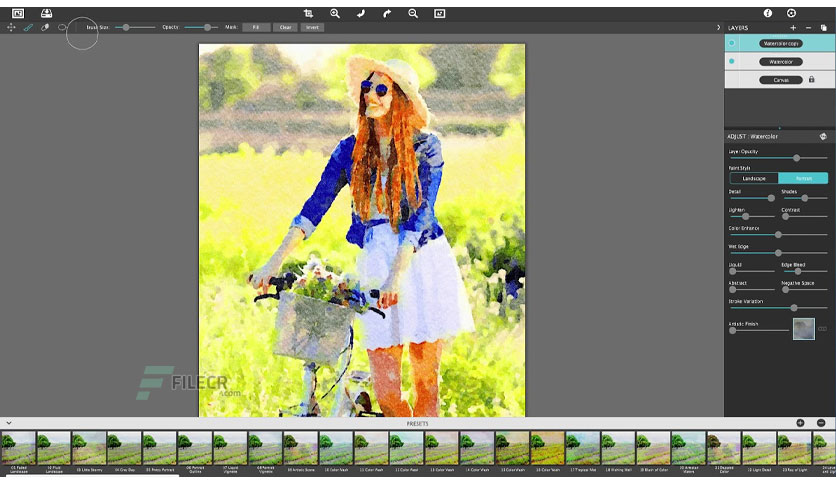Select the crop tool in top toolbar
Viewport: 836px width, 484px height.
pyautogui.click(x=308, y=14)
